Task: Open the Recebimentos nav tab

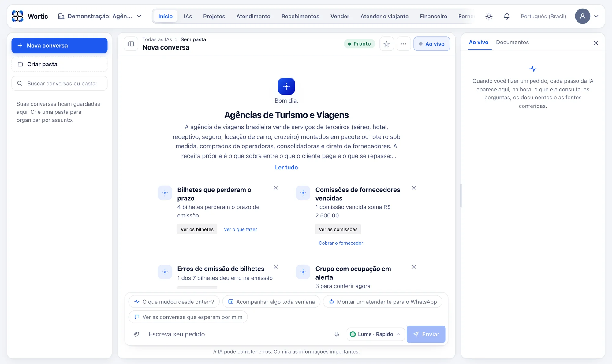Action: click(300, 16)
